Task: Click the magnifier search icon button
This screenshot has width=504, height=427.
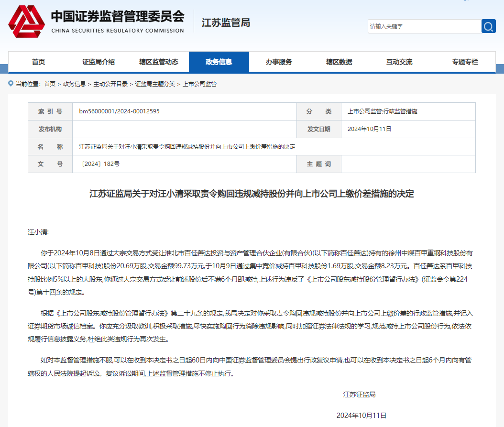Action: click(488, 26)
